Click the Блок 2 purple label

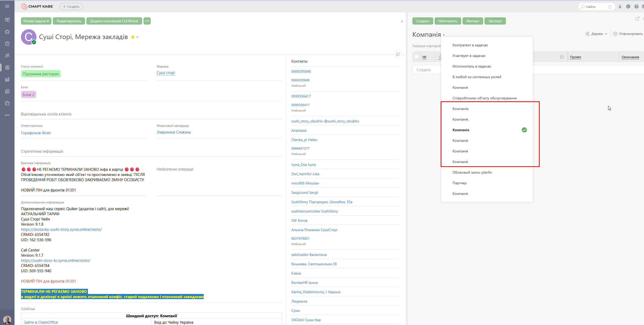tap(28, 95)
